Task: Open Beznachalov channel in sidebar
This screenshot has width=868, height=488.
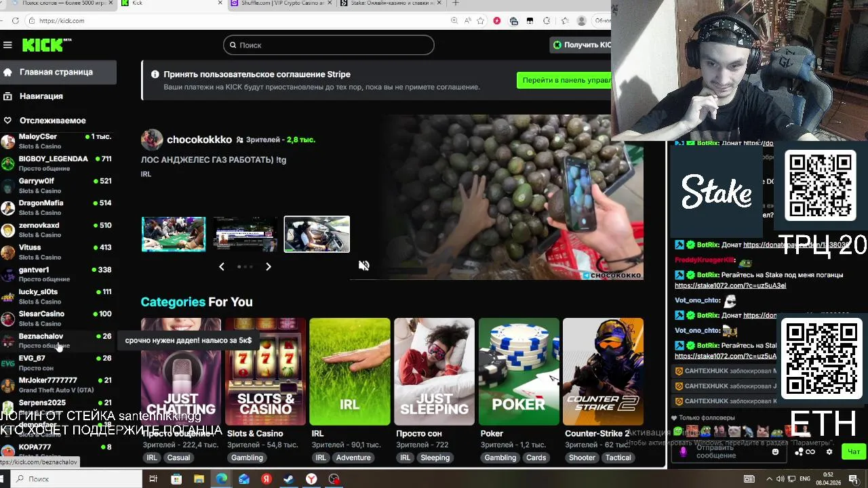Action: pyautogui.click(x=58, y=341)
